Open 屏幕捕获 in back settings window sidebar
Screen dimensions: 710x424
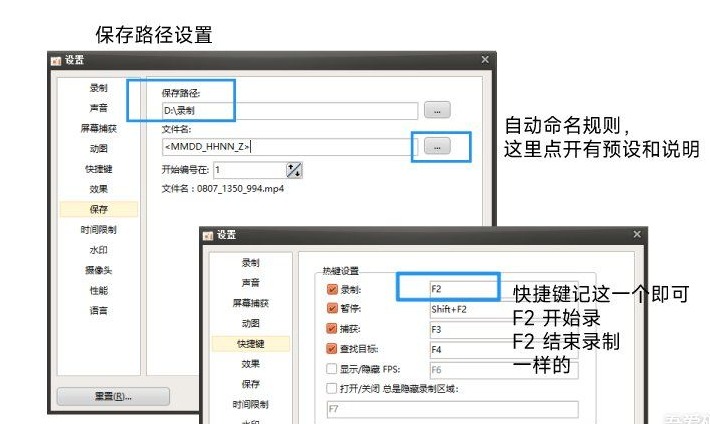tap(98, 128)
